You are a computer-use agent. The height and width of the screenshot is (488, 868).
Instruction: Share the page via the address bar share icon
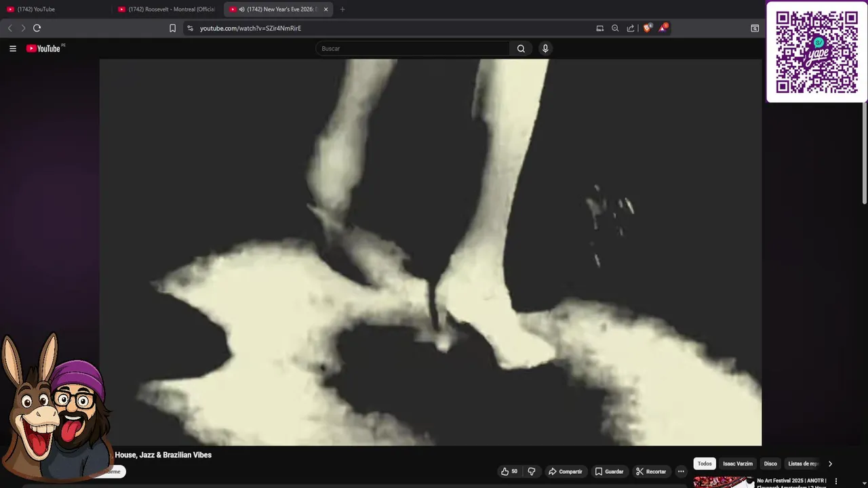pyautogui.click(x=631, y=28)
